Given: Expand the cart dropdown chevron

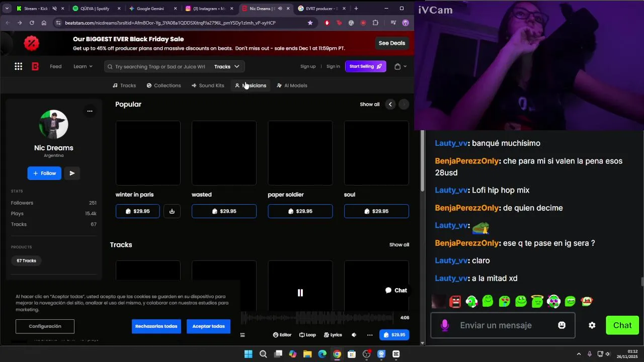Looking at the screenshot, I should point(405,66).
